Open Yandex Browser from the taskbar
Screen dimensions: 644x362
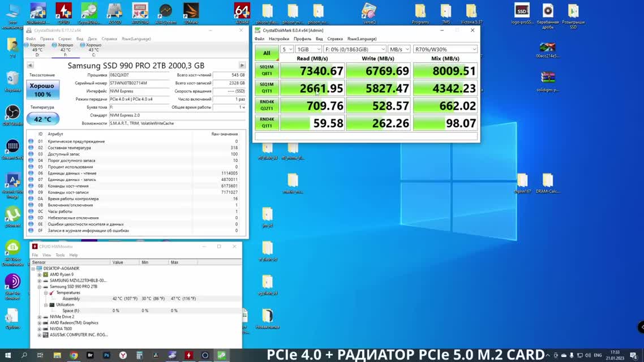tap(123, 355)
